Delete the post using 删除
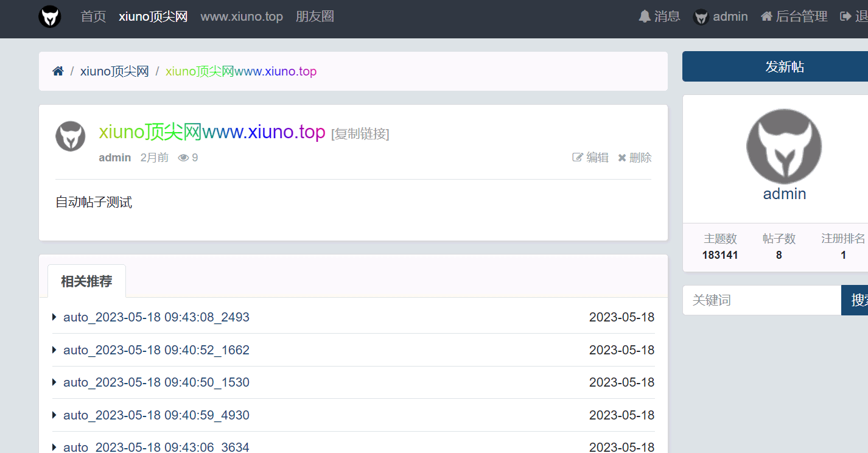 pos(635,158)
